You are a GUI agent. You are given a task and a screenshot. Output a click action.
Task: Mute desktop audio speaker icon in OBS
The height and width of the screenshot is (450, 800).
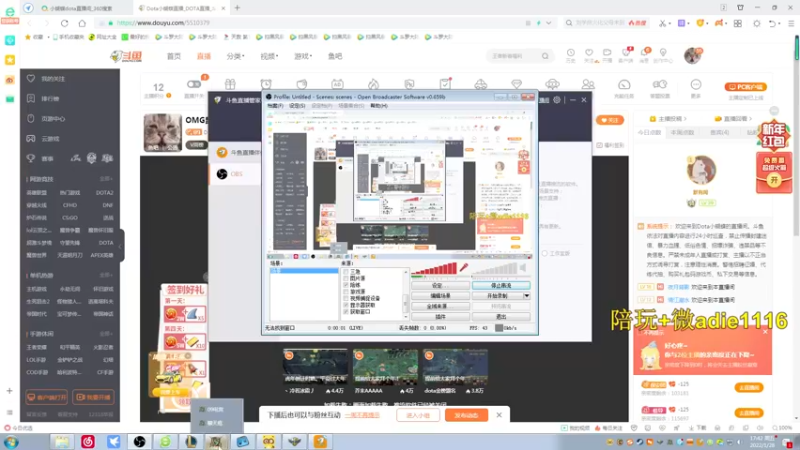click(522, 267)
